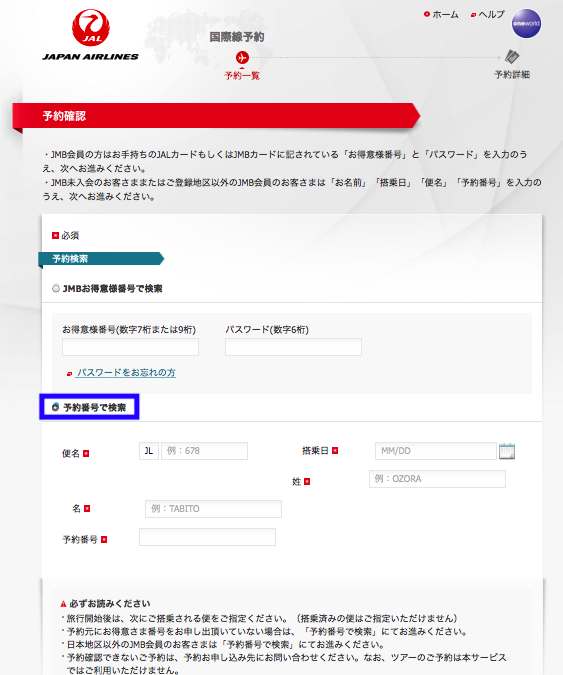
Task: Focus the パスワード input field
Action: click(293, 347)
